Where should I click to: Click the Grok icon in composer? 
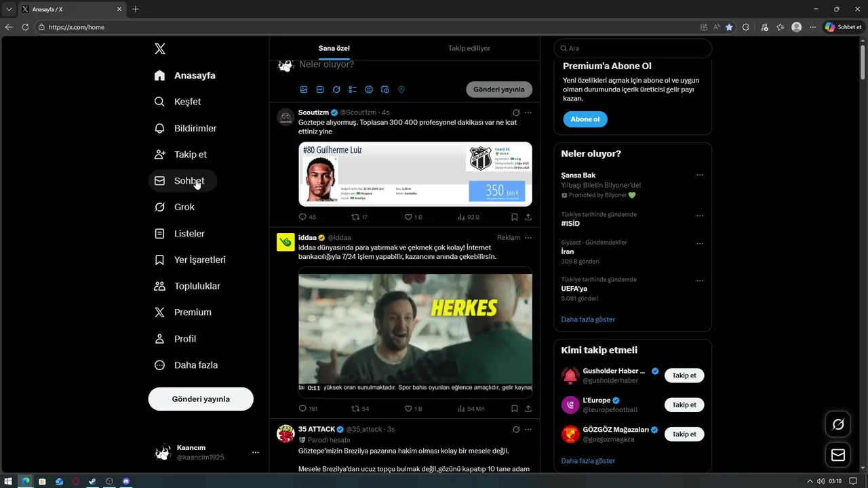336,89
